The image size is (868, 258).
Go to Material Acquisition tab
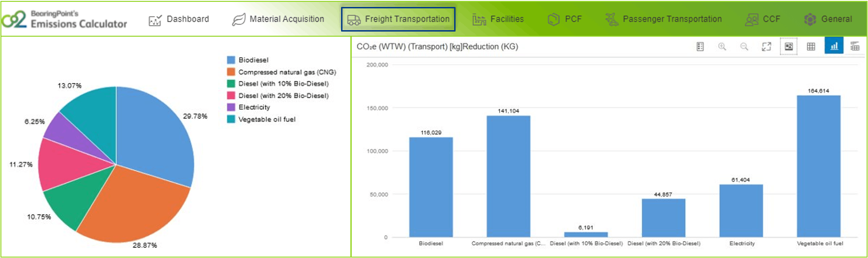(278, 19)
